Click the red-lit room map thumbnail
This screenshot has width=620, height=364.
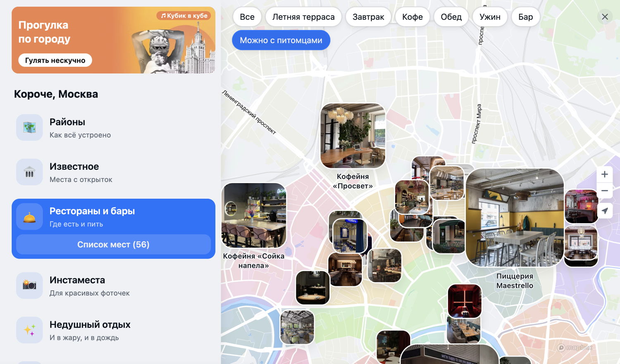[465, 301]
